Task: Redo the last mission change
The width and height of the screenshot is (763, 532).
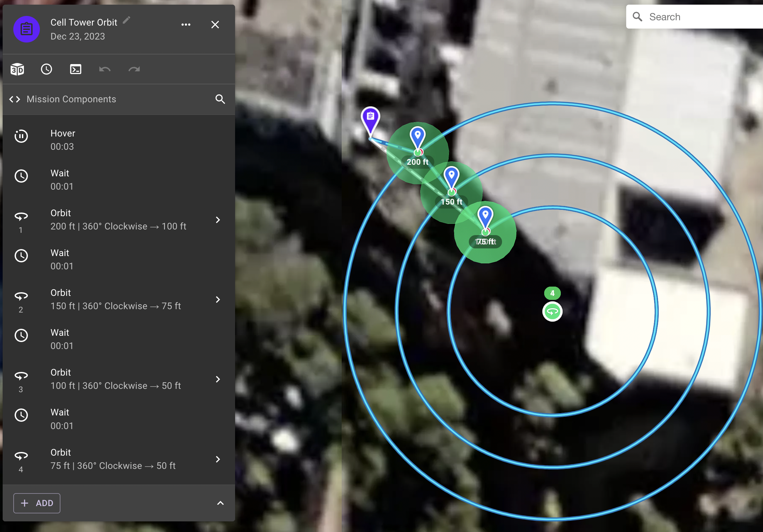Action: (134, 69)
